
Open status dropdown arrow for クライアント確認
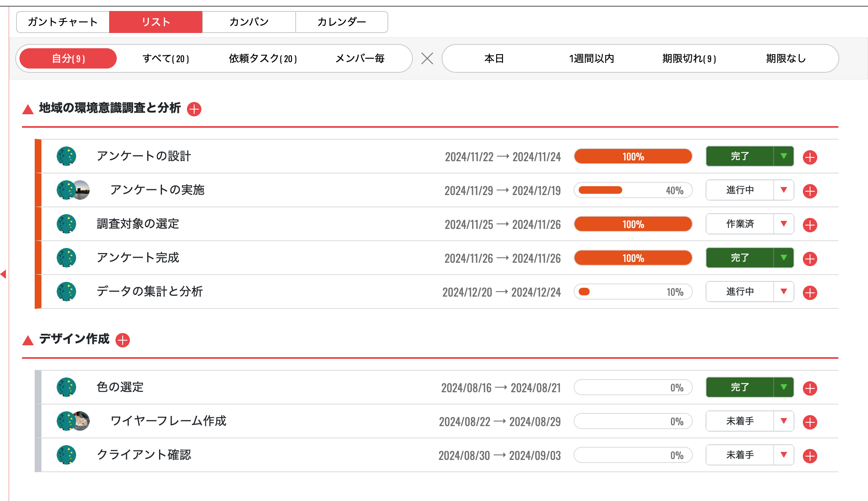pyautogui.click(x=784, y=455)
